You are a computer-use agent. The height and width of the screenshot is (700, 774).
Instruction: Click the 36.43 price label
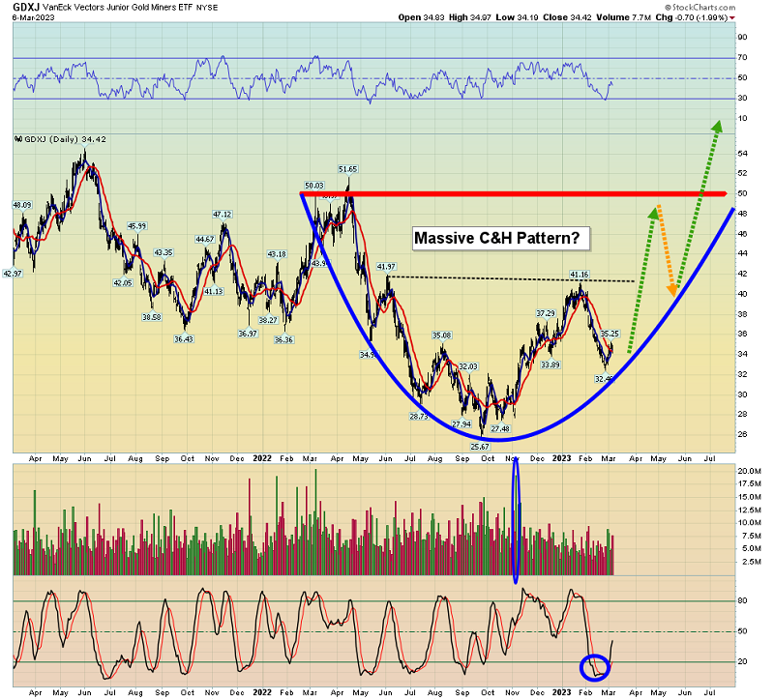click(184, 339)
